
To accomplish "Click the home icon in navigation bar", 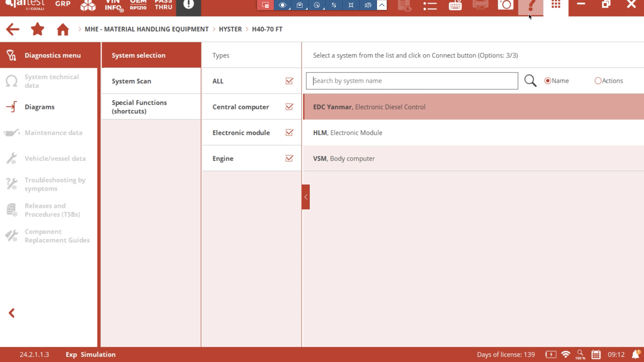I will 63,29.
